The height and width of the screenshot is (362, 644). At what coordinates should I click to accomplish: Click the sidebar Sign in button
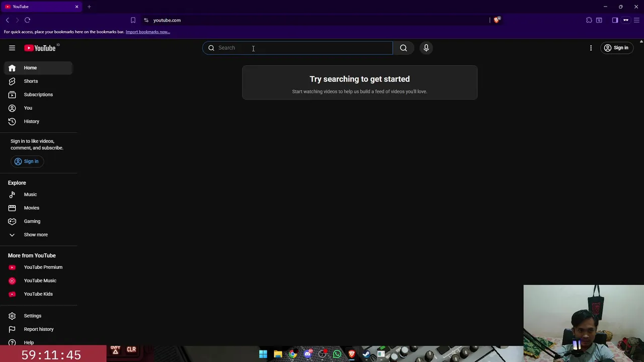[x=27, y=161]
